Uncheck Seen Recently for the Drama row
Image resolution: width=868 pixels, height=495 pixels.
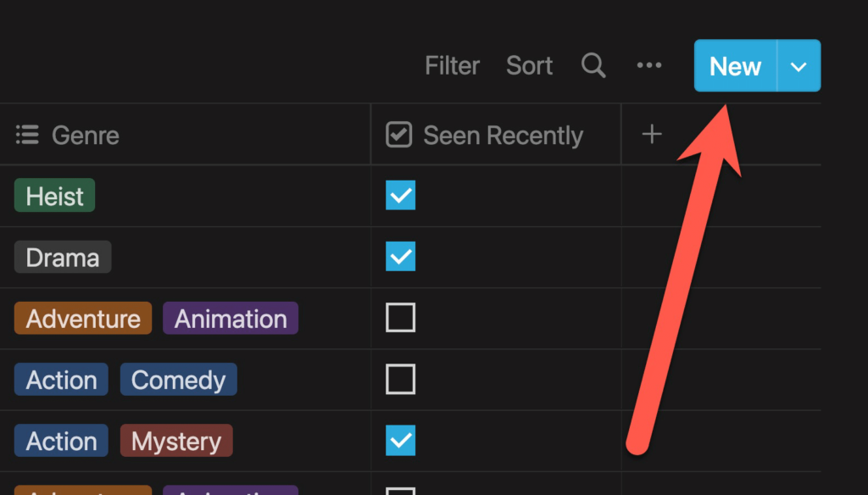[x=400, y=257]
